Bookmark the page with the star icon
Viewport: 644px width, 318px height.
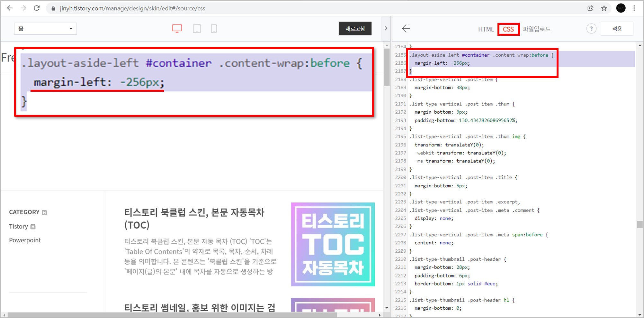(604, 8)
